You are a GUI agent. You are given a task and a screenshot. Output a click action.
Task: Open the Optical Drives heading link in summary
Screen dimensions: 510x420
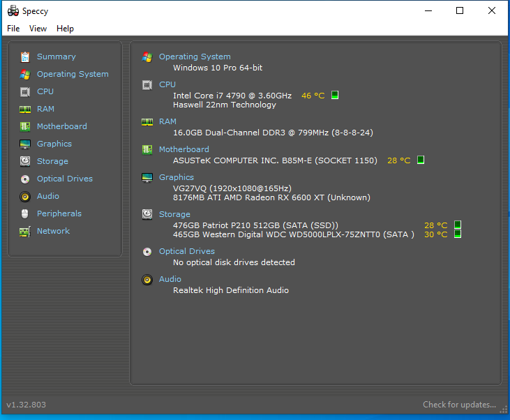[x=187, y=251]
